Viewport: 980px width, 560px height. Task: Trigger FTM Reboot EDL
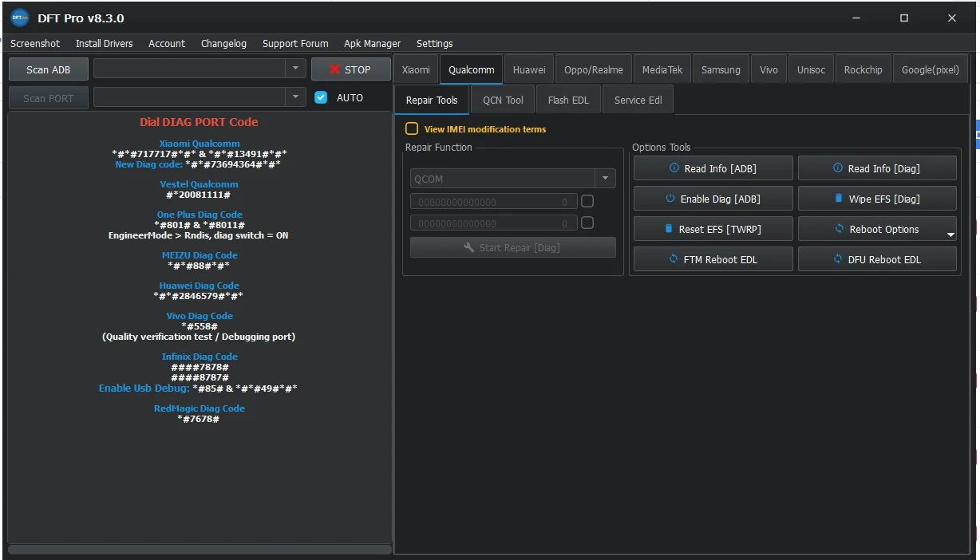click(x=713, y=259)
